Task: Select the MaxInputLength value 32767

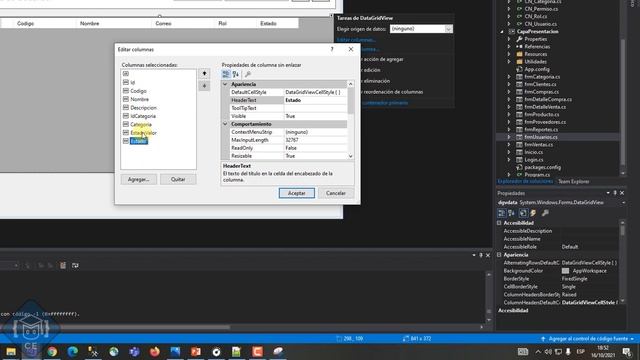Action: point(316,140)
